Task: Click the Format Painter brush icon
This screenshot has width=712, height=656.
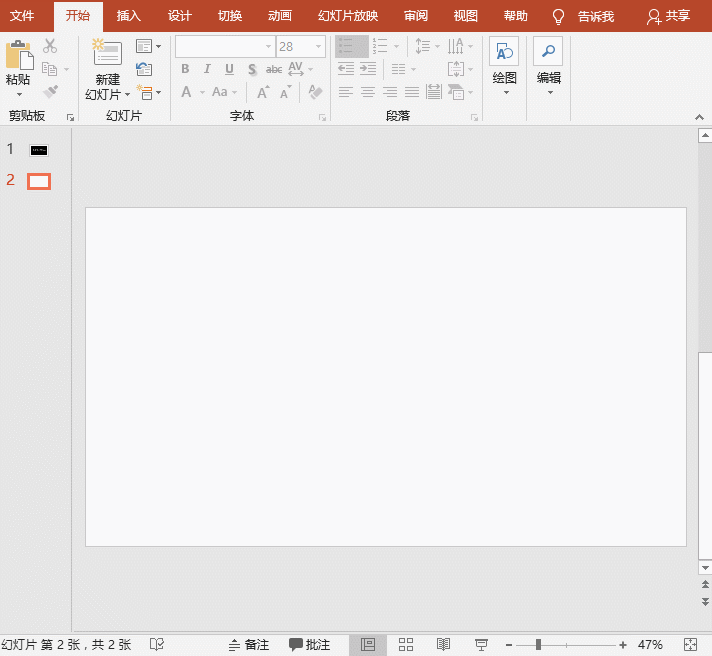Action: pos(50,91)
